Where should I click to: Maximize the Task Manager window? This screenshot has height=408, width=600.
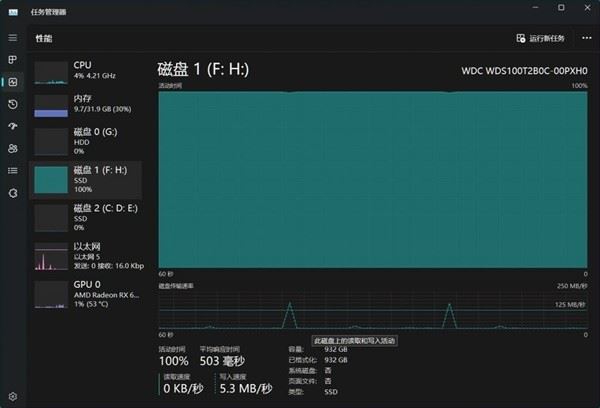561,8
